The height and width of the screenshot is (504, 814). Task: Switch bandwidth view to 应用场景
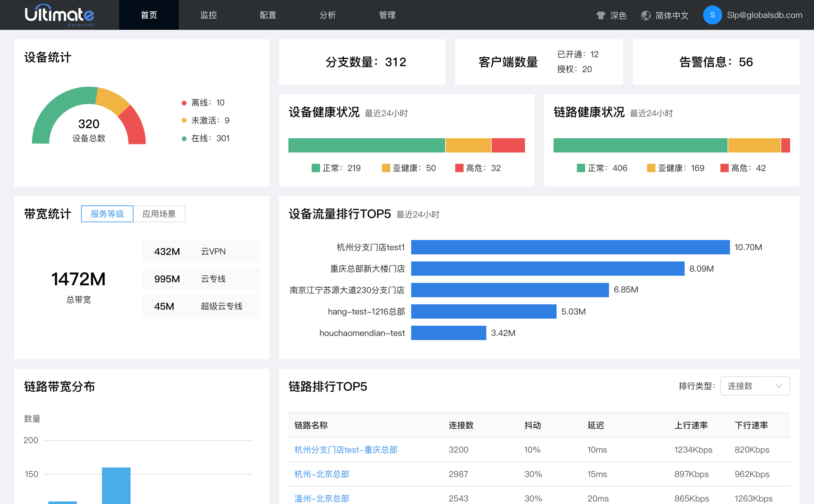(x=159, y=214)
